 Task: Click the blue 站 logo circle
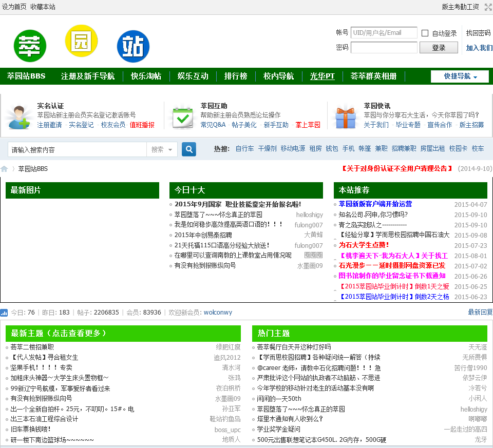(133, 46)
